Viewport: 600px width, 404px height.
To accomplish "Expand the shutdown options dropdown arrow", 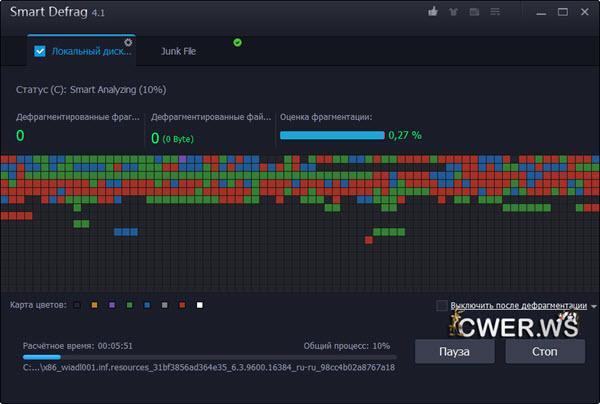I will [x=593, y=306].
